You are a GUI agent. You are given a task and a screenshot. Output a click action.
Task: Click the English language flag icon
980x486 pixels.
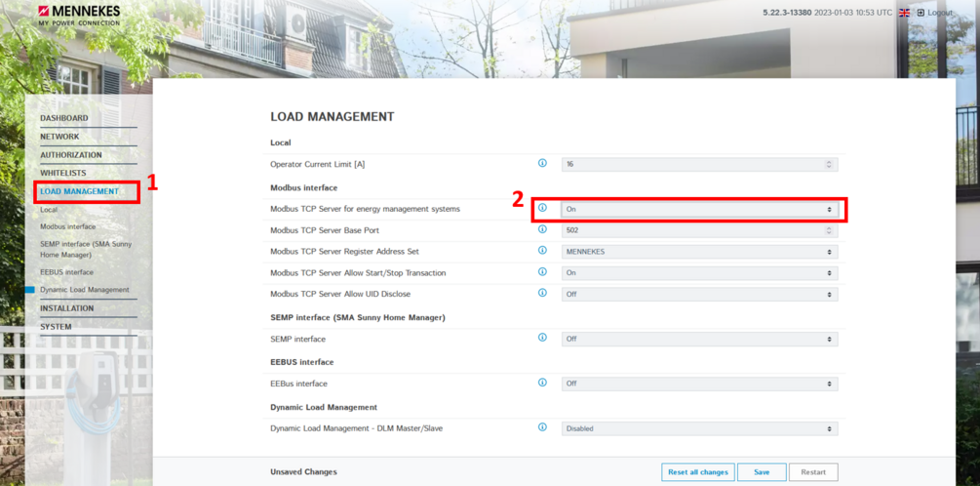[x=904, y=13]
